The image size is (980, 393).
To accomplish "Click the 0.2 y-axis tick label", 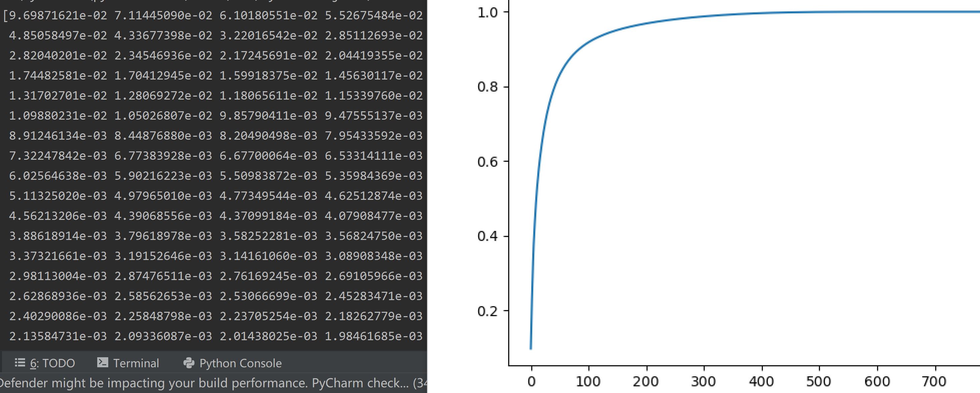I will pos(487,311).
